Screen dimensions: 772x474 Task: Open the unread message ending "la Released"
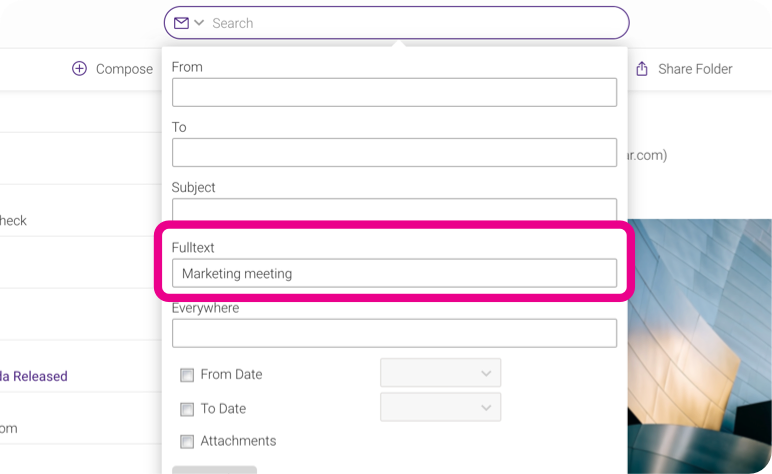33,377
